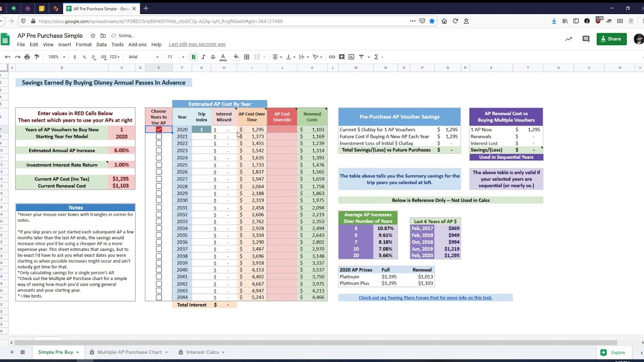Decrease decimal places
644x362 pixels.
pyautogui.click(x=94, y=57)
